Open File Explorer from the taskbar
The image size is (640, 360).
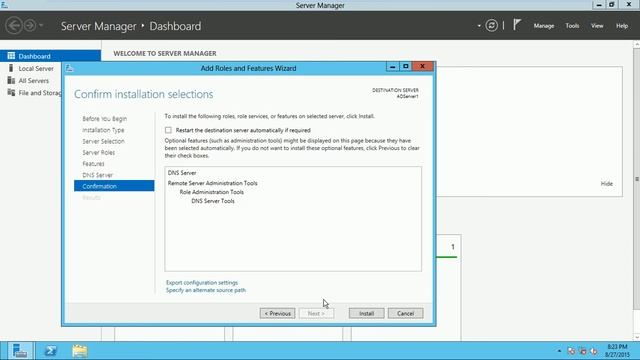pyautogui.click(x=80, y=351)
